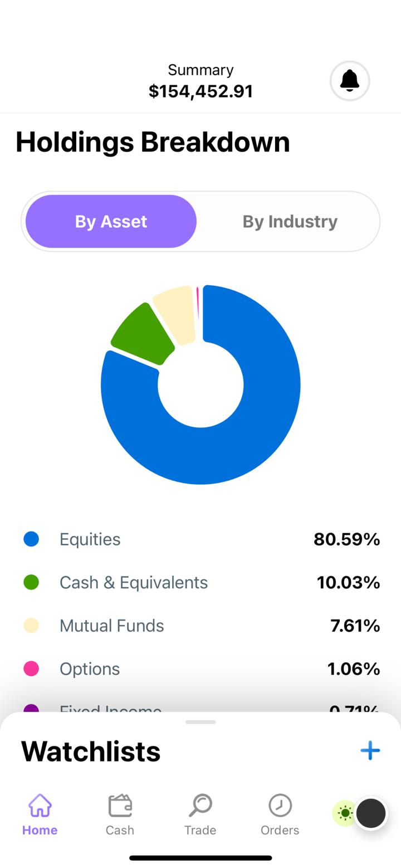The width and height of the screenshot is (401, 868).
Task: Tap the plus icon to add watchlist
Action: pos(370,750)
